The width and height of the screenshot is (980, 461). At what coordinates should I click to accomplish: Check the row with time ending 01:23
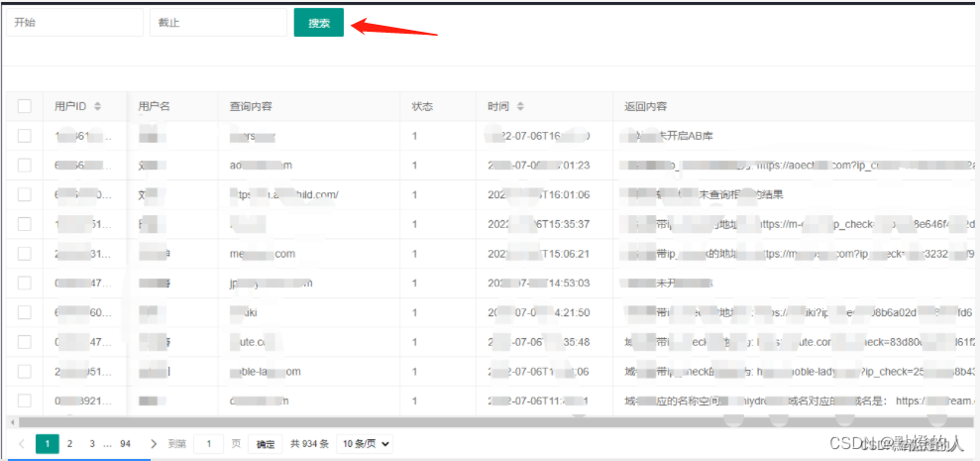click(25, 166)
